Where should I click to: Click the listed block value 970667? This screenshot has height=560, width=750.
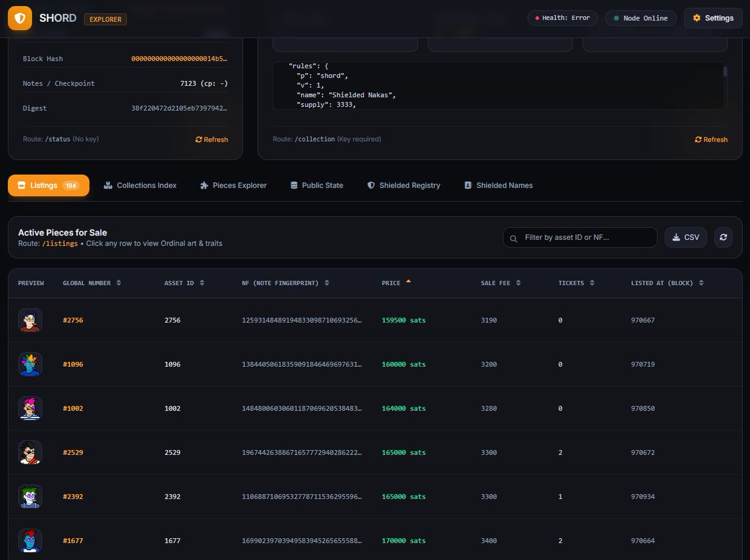click(x=642, y=320)
